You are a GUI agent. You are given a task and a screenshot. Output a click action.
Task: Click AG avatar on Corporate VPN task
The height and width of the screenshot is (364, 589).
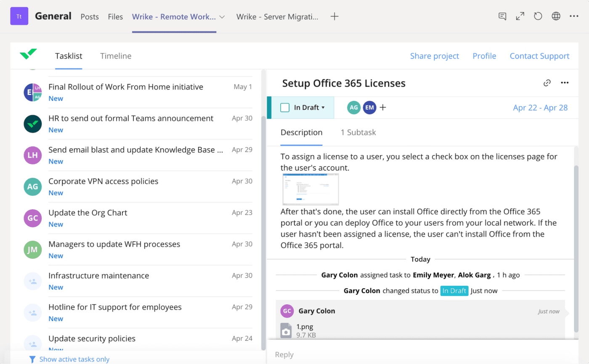click(x=33, y=187)
